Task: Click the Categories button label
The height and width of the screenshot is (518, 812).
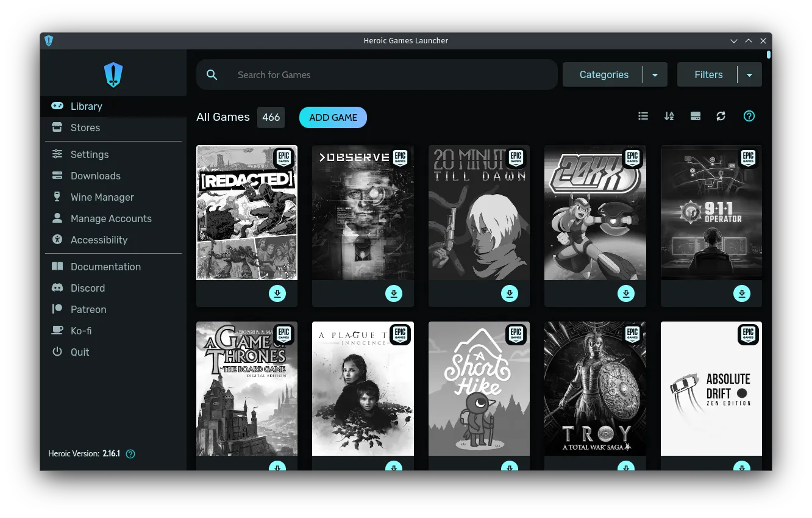Action: click(604, 74)
